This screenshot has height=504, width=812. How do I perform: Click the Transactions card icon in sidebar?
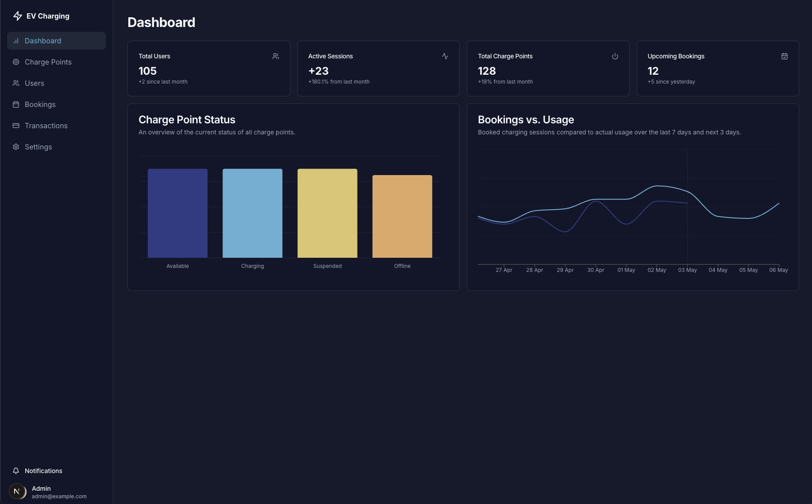pos(16,126)
